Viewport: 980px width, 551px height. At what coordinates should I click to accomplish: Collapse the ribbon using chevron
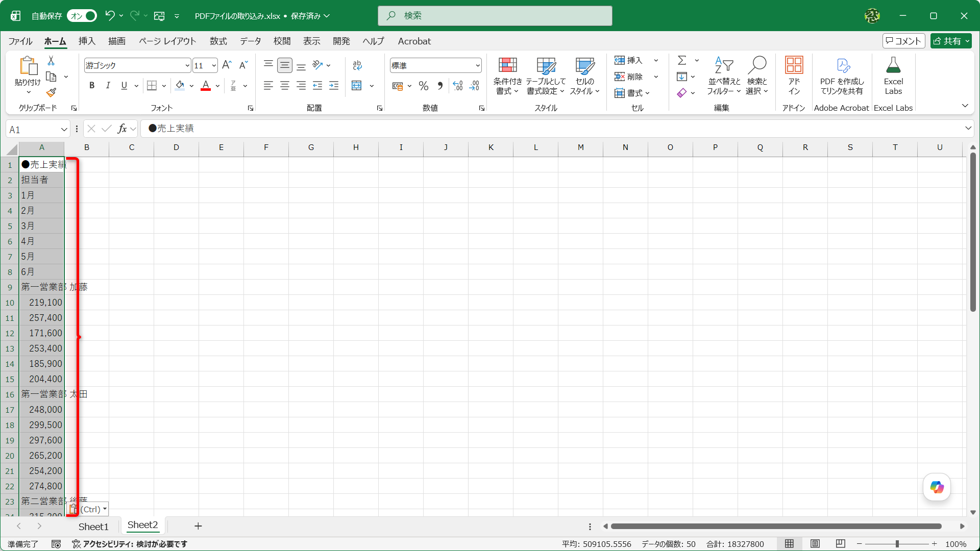(x=965, y=106)
